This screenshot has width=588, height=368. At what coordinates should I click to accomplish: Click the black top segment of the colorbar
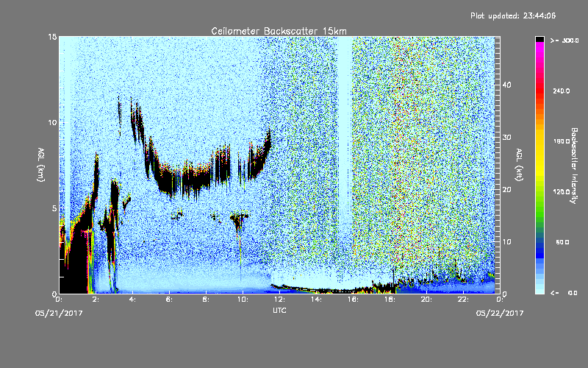pos(539,39)
